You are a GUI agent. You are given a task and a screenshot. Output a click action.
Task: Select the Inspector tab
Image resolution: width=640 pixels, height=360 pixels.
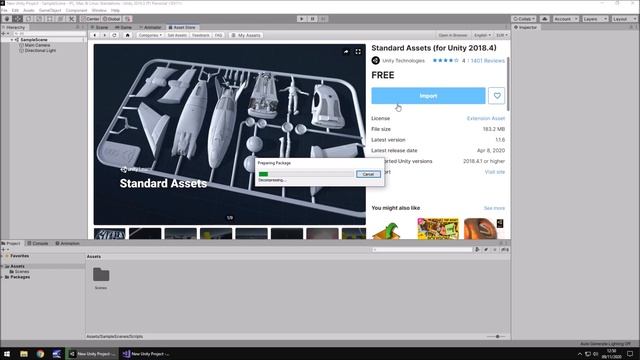(x=526, y=27)
